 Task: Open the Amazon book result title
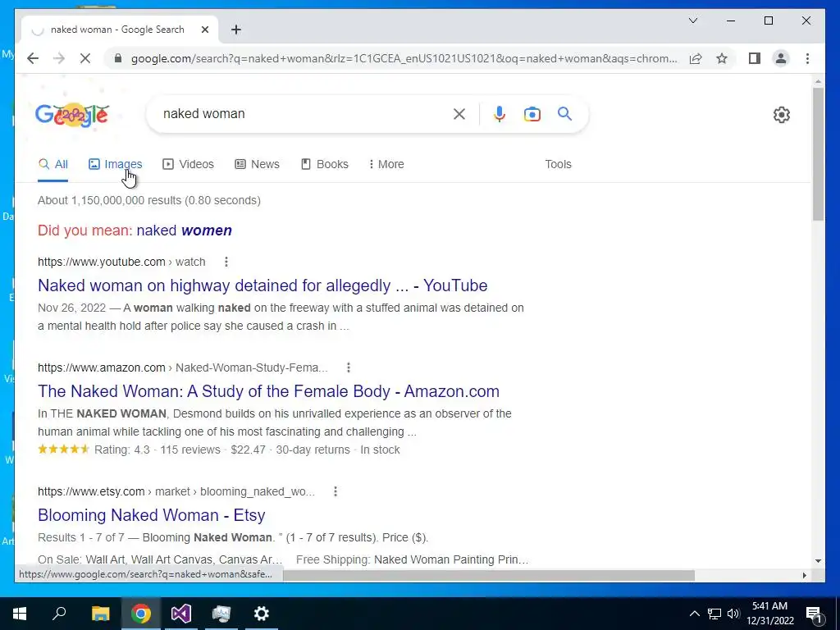[268, 391]
